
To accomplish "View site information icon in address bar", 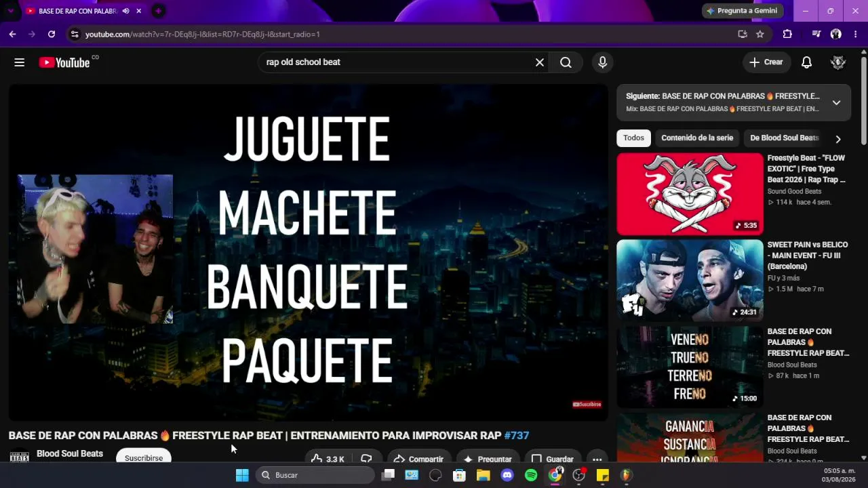I will pos(75,34).
